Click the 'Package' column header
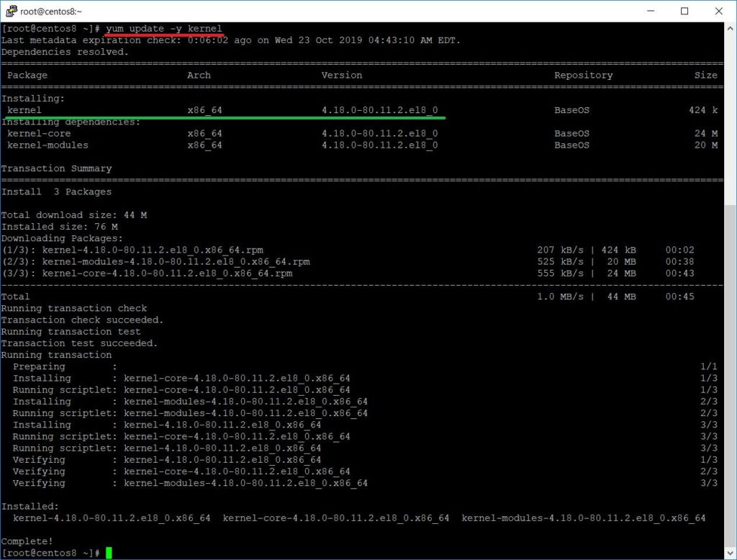 [x=27, y=75]
